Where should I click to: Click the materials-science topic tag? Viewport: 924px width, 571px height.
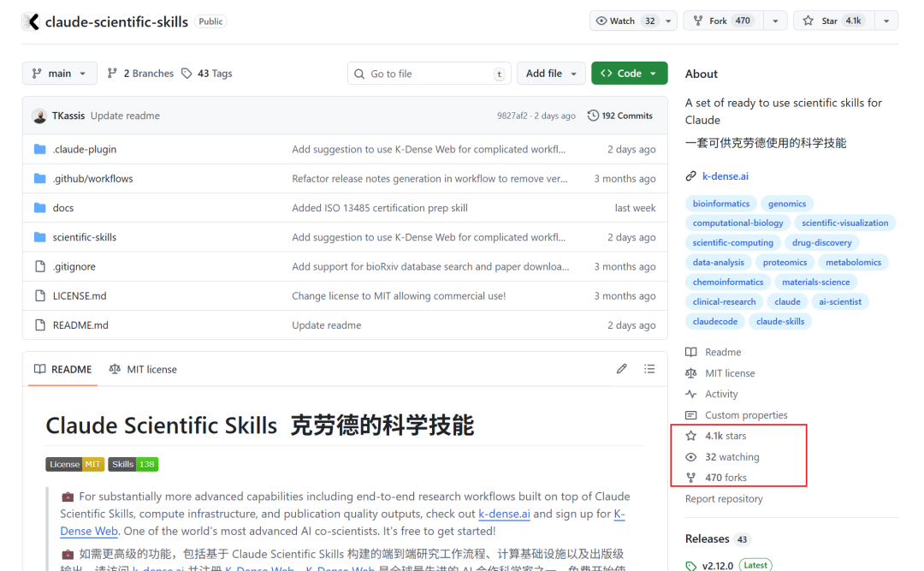815,282
